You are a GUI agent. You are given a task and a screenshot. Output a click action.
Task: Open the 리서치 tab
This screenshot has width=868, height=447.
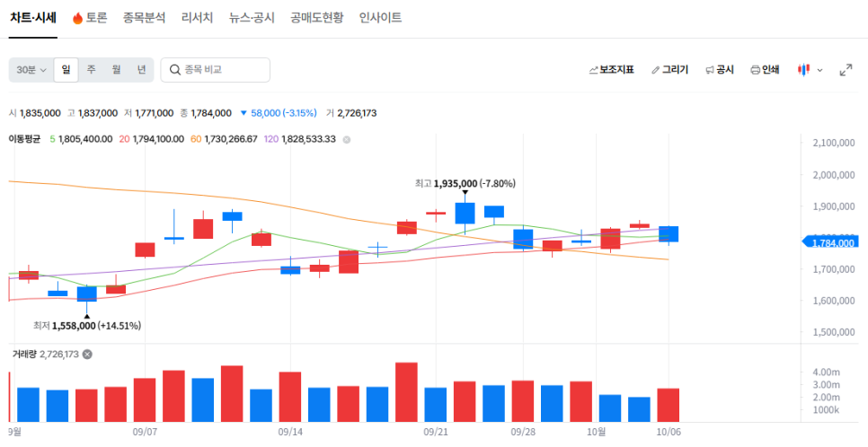(197, 18)
